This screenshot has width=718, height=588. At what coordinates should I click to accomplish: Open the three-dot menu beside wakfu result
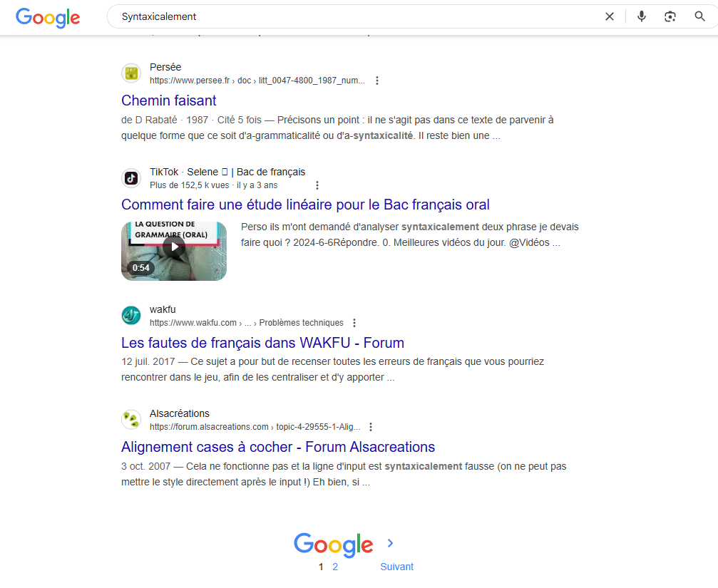click(x=354, y=323)
